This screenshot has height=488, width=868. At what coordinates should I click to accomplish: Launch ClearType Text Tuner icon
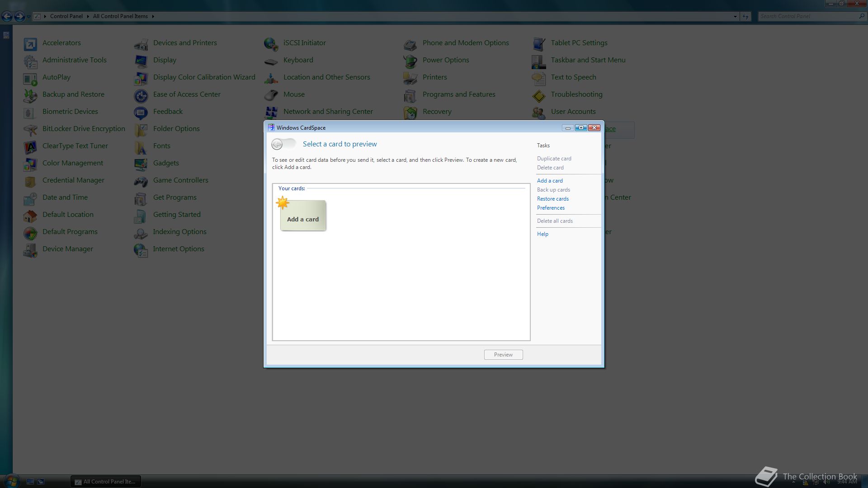(30, 147)
